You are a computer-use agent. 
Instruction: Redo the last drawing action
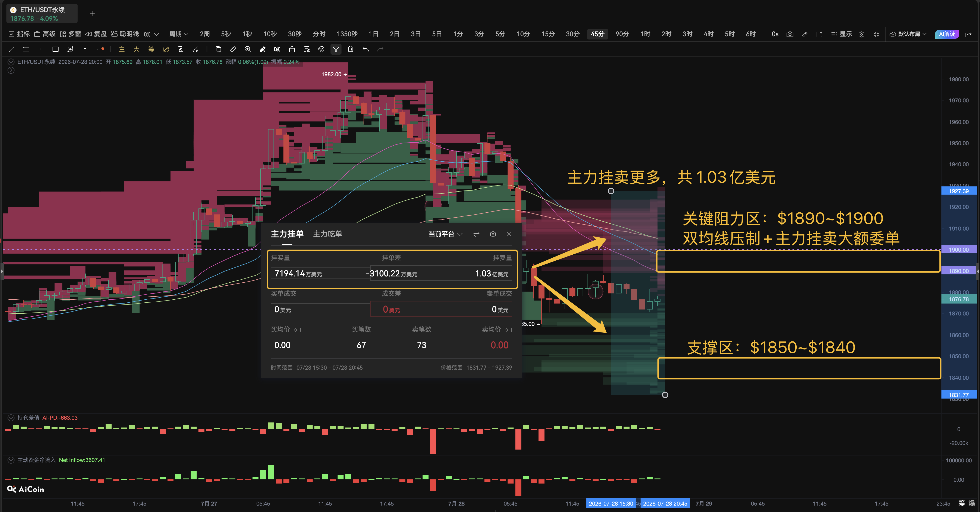point(380,49)
